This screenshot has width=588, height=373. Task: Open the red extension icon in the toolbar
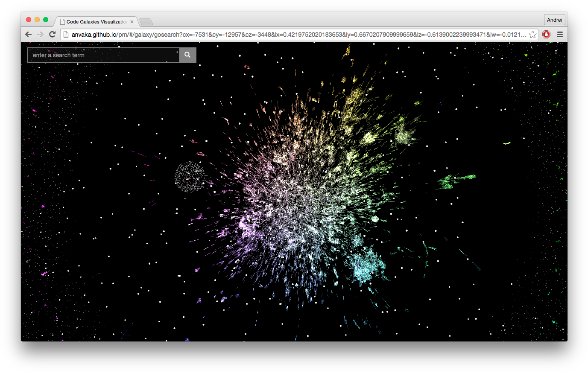coord(546,35)
